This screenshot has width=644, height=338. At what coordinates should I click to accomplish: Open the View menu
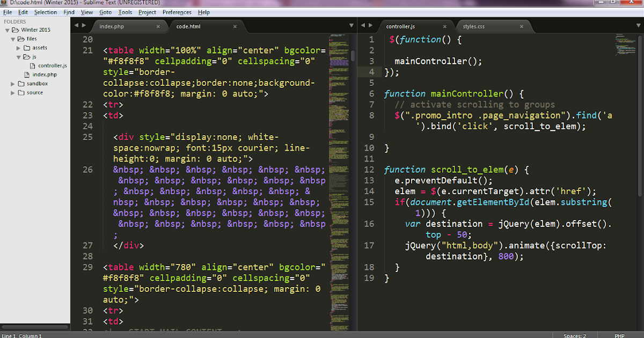coord(87,12)
